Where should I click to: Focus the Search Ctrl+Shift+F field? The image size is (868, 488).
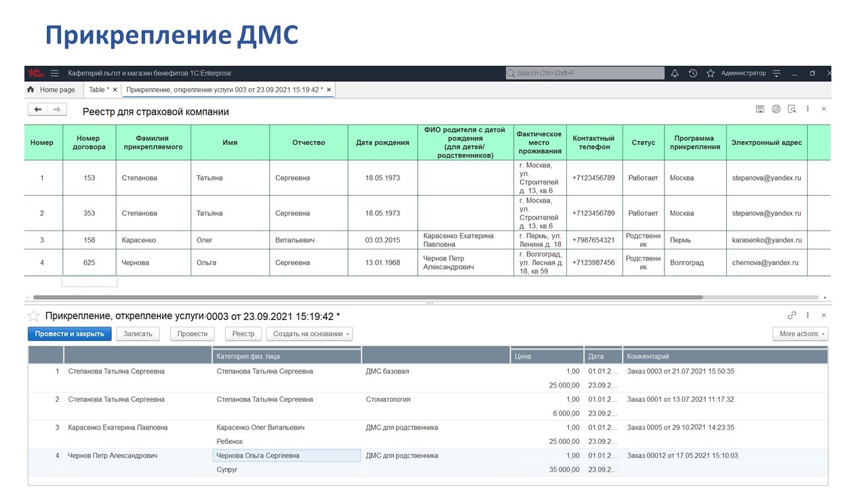[x=585, y=73]
